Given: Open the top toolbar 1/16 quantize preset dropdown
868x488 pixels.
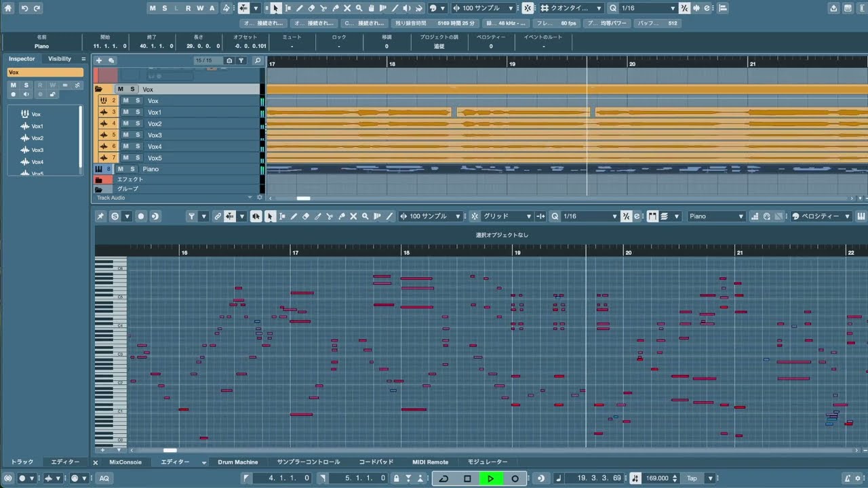Looking at the screenshot, I should (648, 8).
